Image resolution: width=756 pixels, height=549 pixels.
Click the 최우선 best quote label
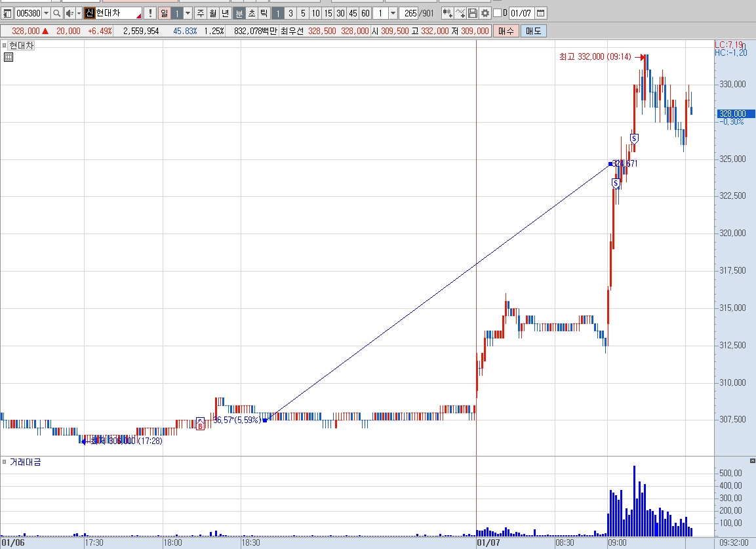pyautogui.click(x=292, y=31)
